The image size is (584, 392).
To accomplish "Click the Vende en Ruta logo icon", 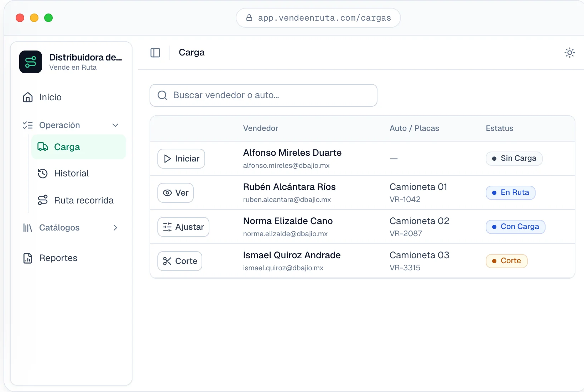I will pos(31,62).
